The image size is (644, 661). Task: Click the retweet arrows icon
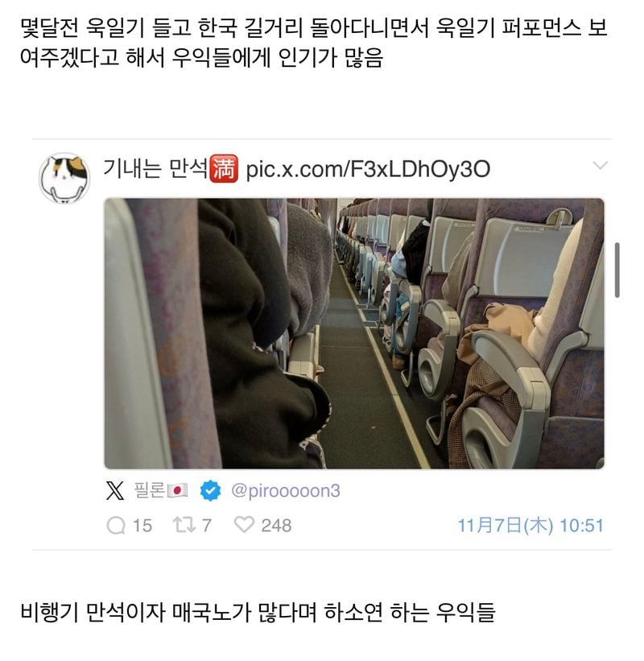coord(184,525)
